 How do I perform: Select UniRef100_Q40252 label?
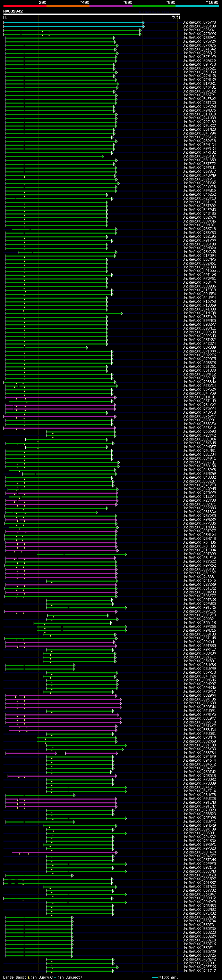[199, 194]
